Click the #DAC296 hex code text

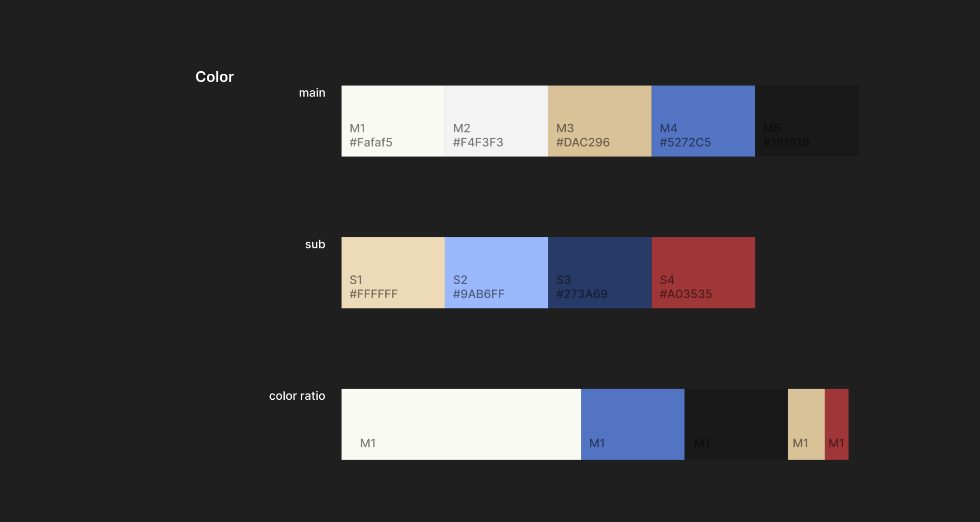[x=583, y=142]
